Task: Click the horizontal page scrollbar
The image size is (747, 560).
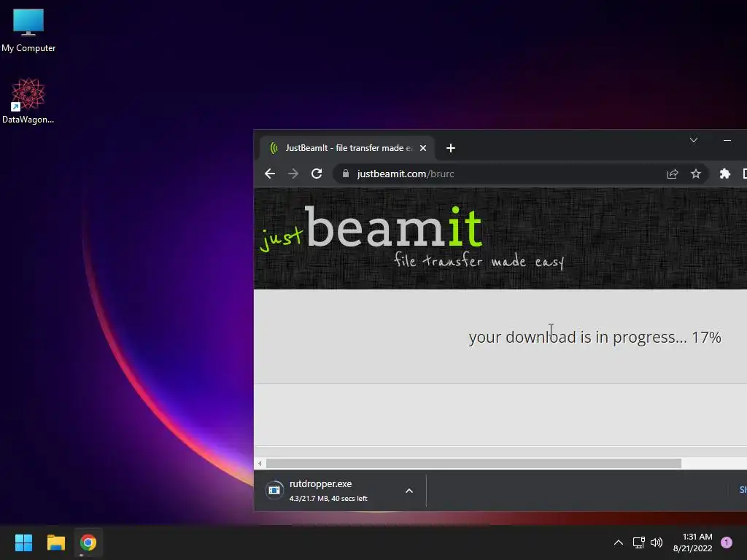Action: (x=473, y=463)
